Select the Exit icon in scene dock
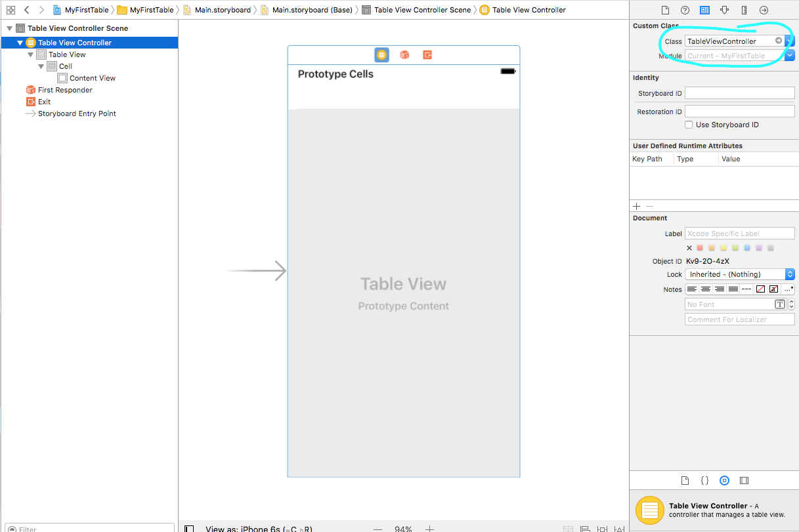799x532 pixels. (x=427, y=55)
